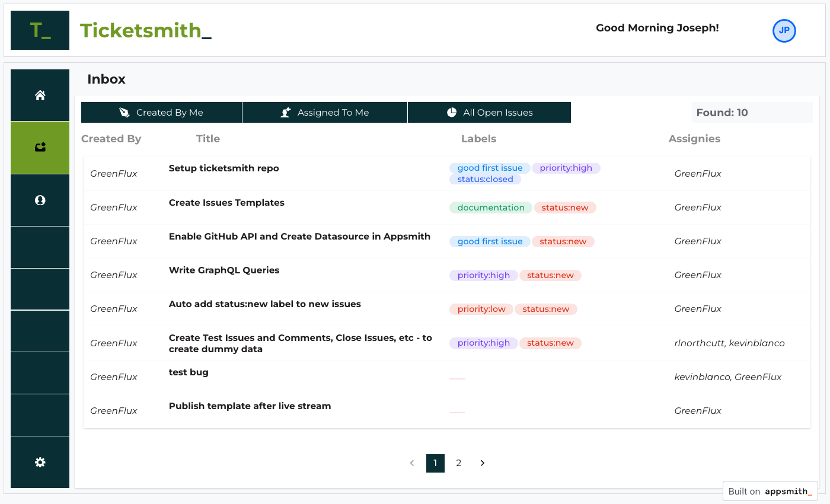Click the 'documentation' green label

pos(491,208)
